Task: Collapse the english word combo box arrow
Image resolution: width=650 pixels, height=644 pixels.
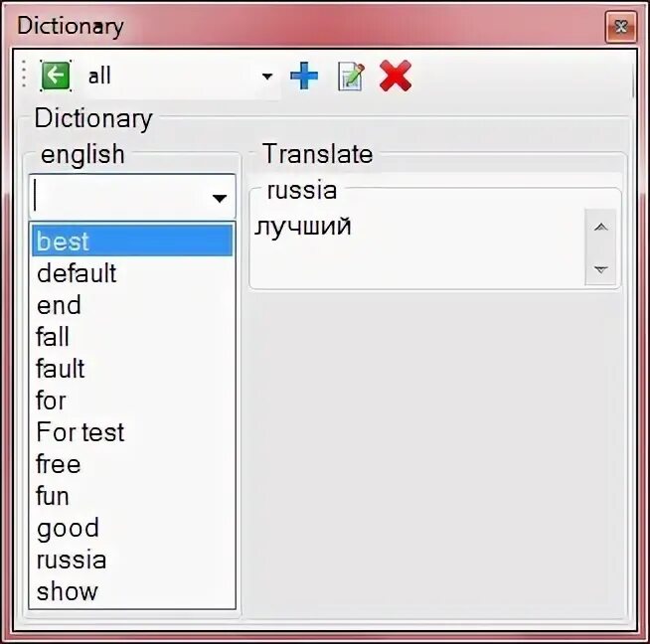Action: 220,198
